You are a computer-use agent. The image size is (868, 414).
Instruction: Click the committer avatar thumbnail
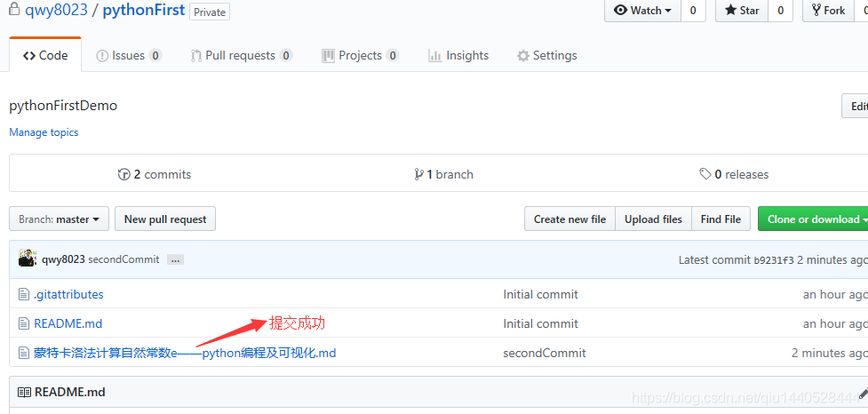coord(27,259)
